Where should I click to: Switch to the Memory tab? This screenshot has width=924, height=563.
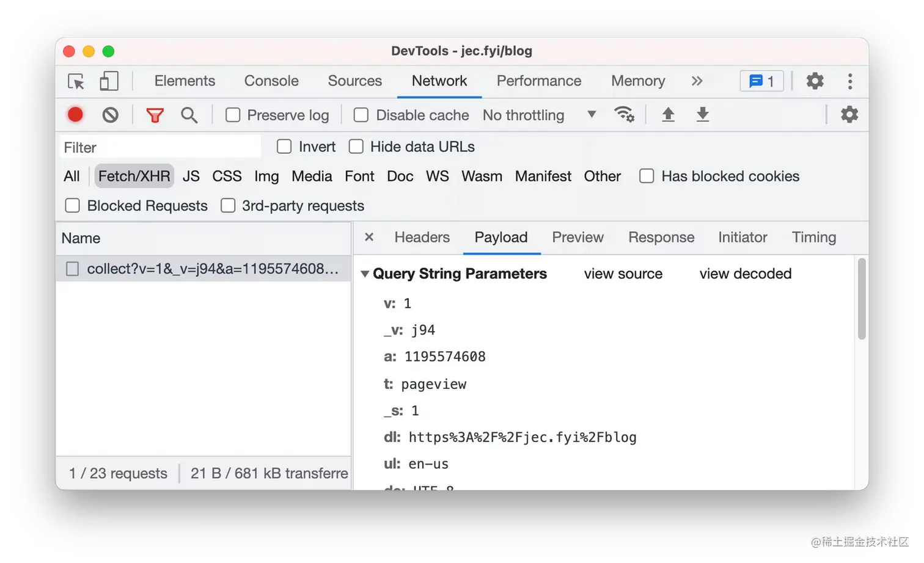pos(638,81)
